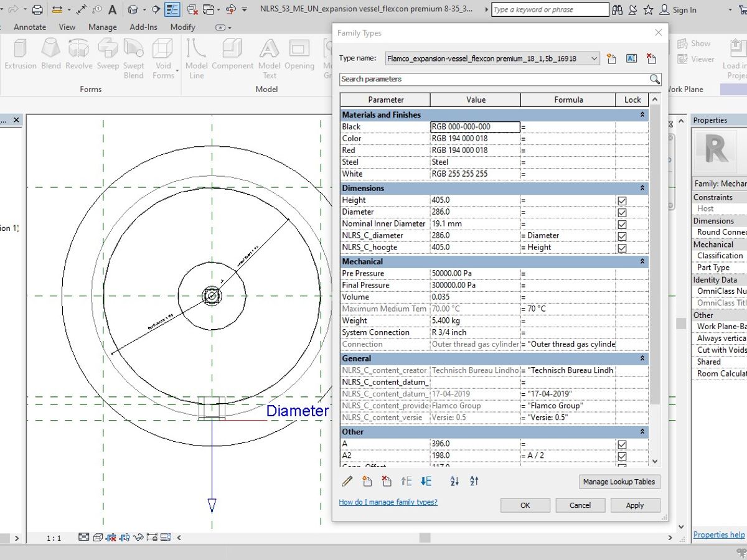
Task: Collapse the Materials and Finishes group
Action: point(642,115)
